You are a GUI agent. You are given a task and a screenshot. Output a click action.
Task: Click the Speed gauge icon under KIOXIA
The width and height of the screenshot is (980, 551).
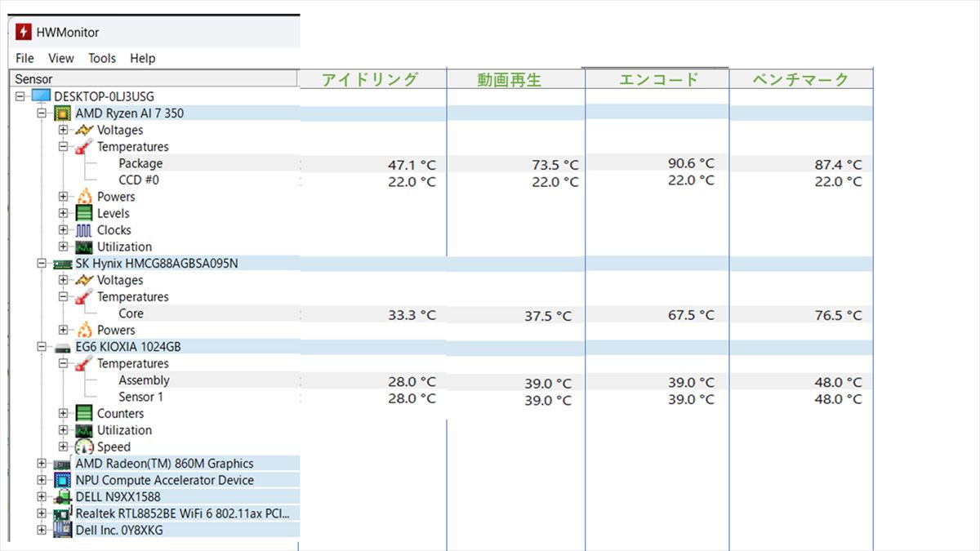coord(84,447)
